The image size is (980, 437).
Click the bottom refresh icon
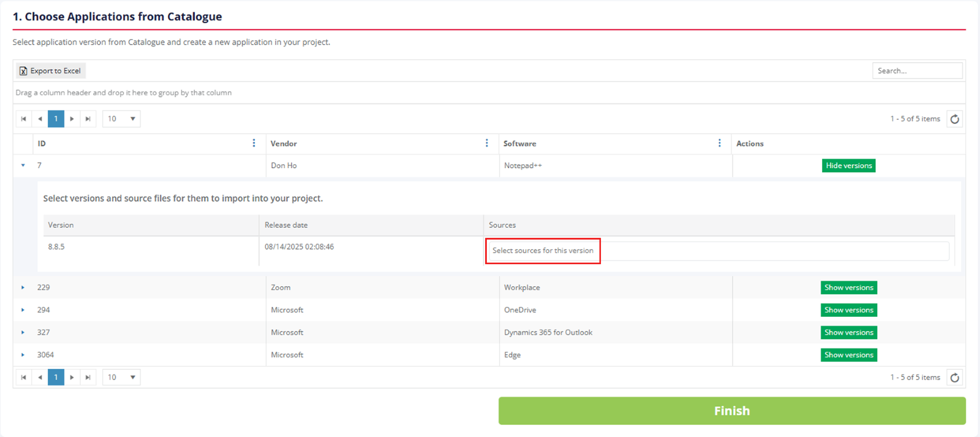[954, 378]
